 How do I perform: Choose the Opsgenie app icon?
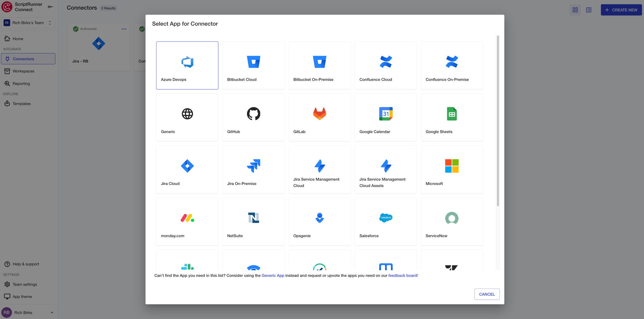coord(320,218)
